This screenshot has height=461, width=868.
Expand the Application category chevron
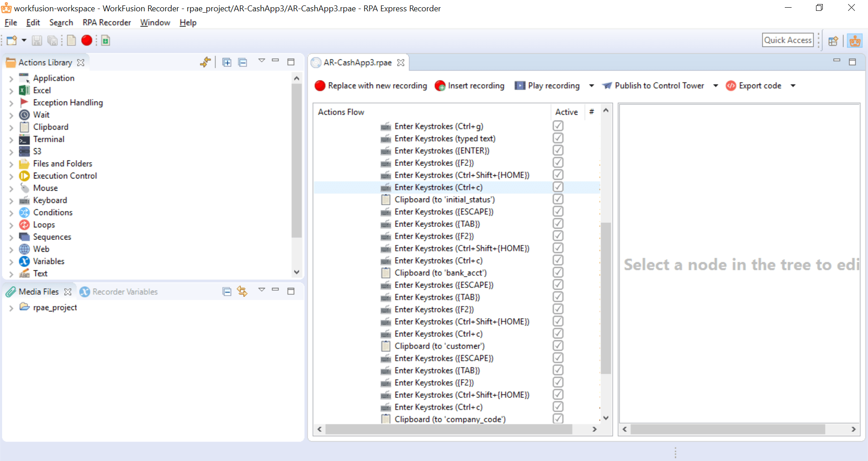pyautogui.click(x=11, y=79)
